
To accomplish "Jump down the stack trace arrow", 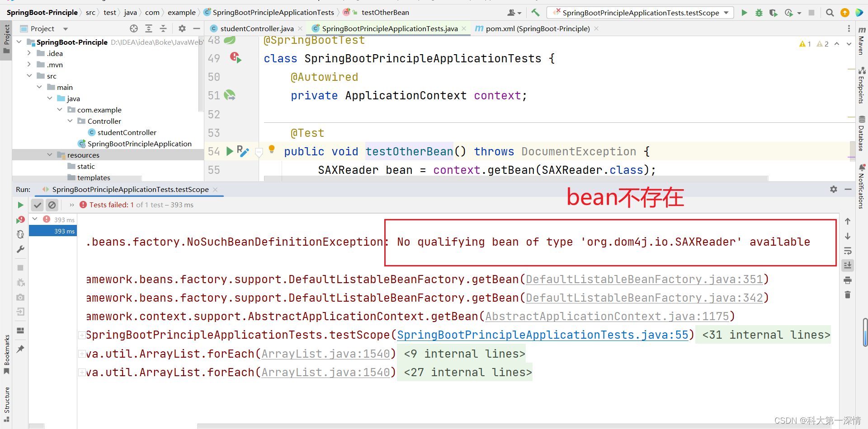I will (x=848, y=236).
